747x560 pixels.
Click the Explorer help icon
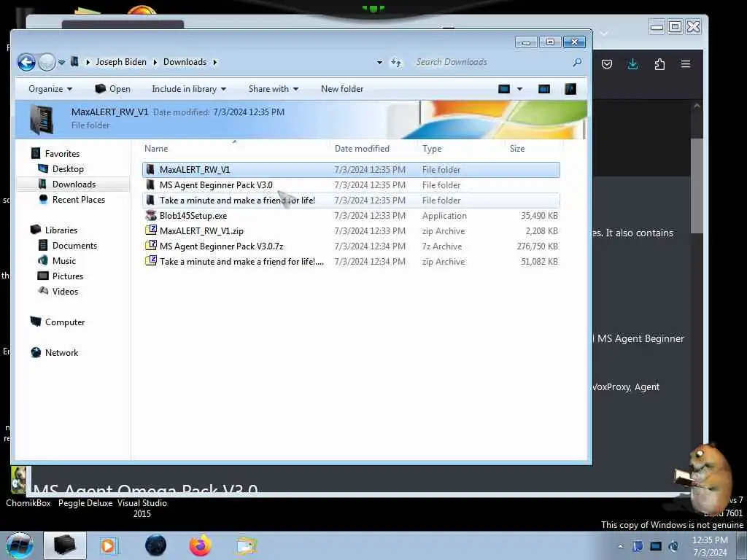pos(570,89)
